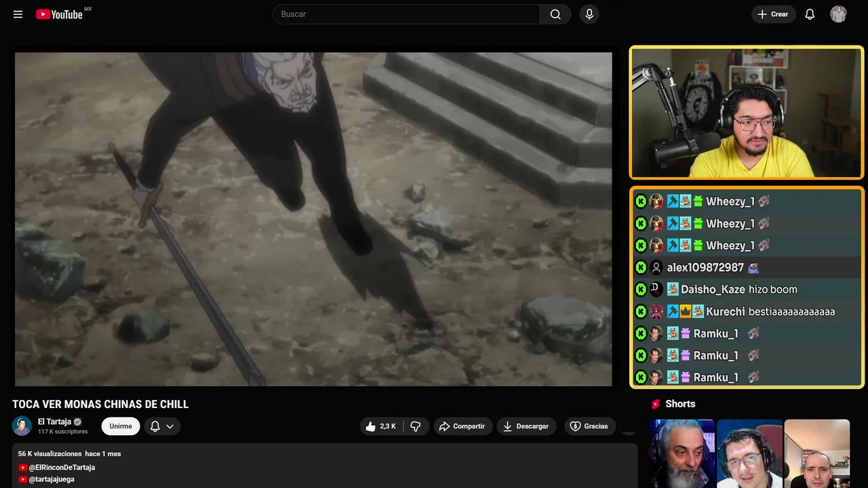Click the Buscar search field
This screenshot has height=488, width=868.
tap(406, 14)
